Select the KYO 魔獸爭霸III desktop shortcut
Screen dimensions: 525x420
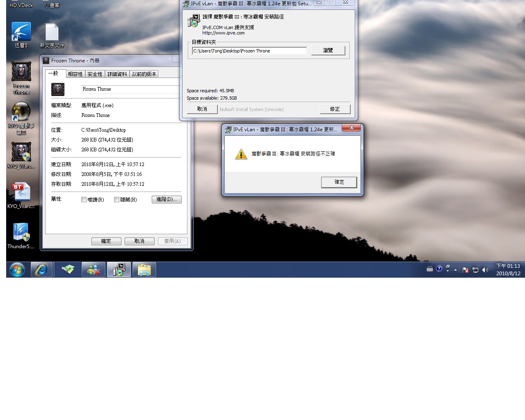[x=21, y=118]
